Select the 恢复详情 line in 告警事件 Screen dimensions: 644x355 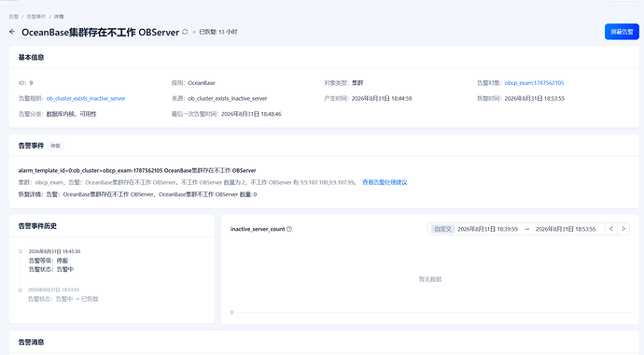click(137, 194)
